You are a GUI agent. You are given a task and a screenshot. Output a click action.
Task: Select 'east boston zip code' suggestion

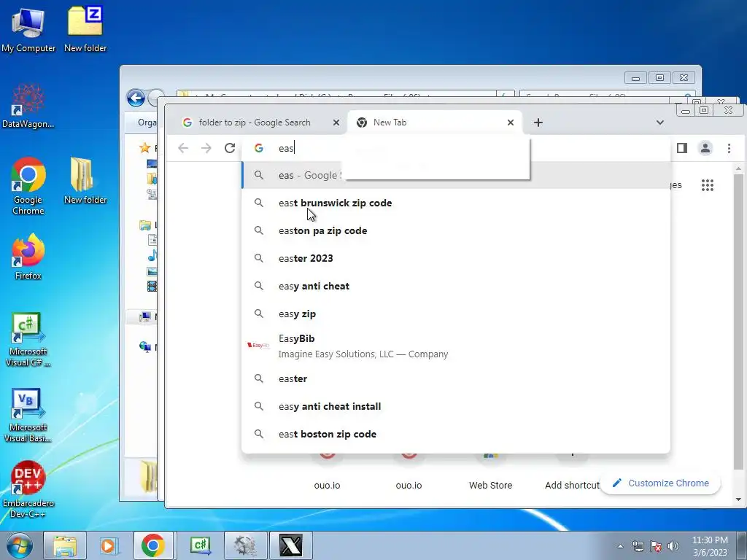456,434
